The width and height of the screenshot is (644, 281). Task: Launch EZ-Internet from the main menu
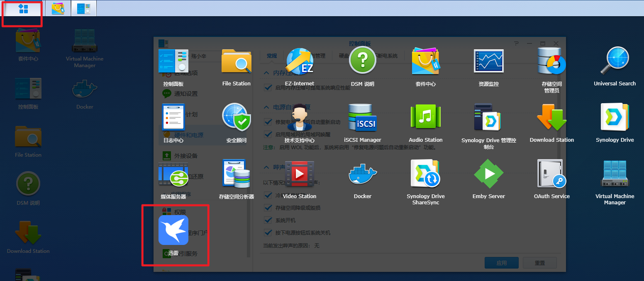(x=300, y=62)
